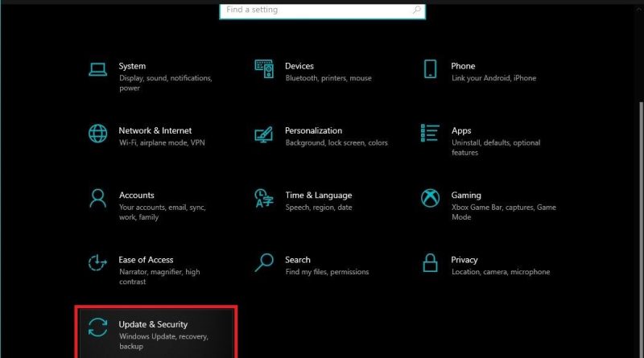Screen dimensions: 644x358
Task: Click the Phone icon
Action: click(x=430, y=68)
